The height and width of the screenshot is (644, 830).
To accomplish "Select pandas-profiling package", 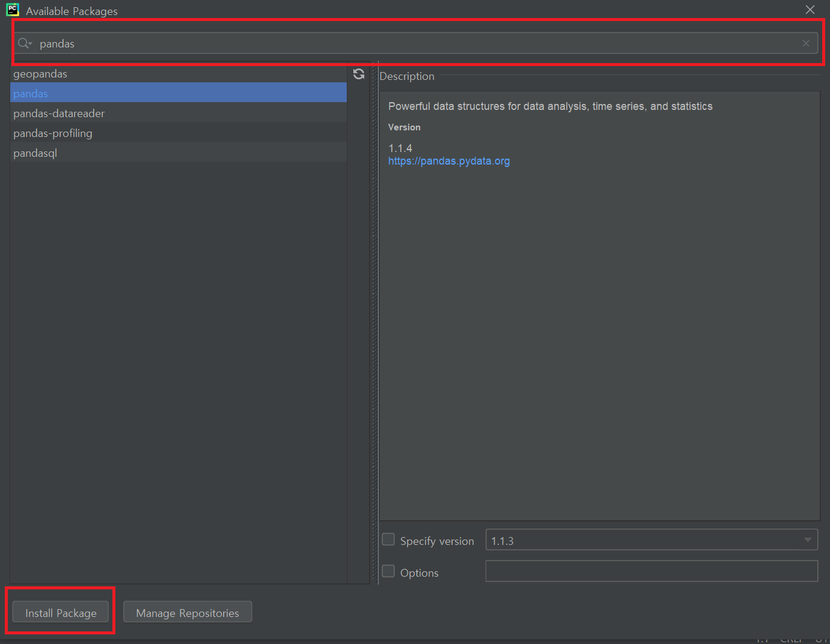I will coord(179,133).
